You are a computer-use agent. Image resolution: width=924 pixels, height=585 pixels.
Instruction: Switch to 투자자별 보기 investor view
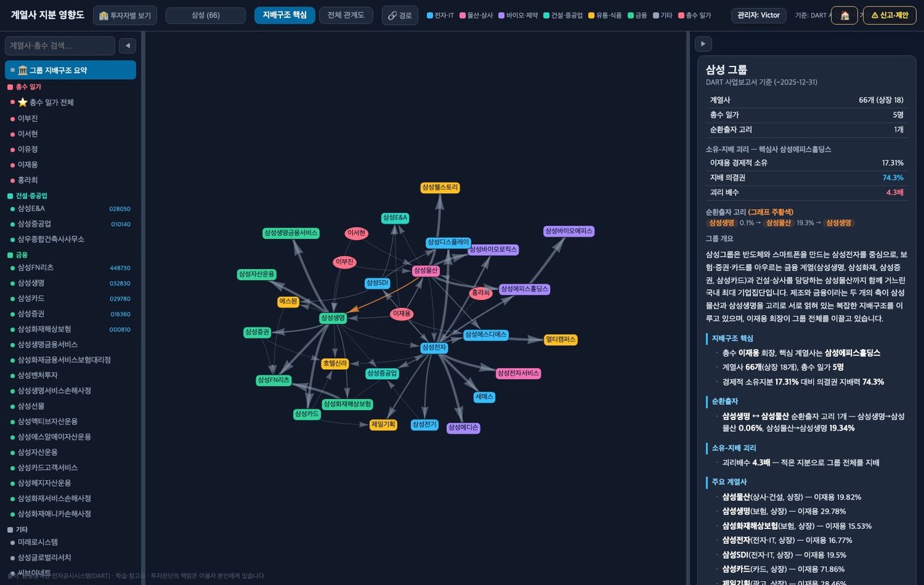125,15
